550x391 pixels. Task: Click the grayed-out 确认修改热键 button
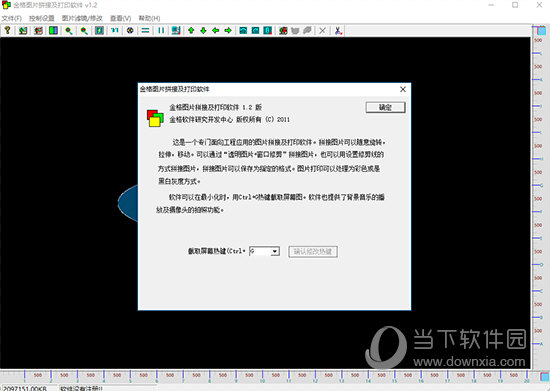click(x=313, y=251)
